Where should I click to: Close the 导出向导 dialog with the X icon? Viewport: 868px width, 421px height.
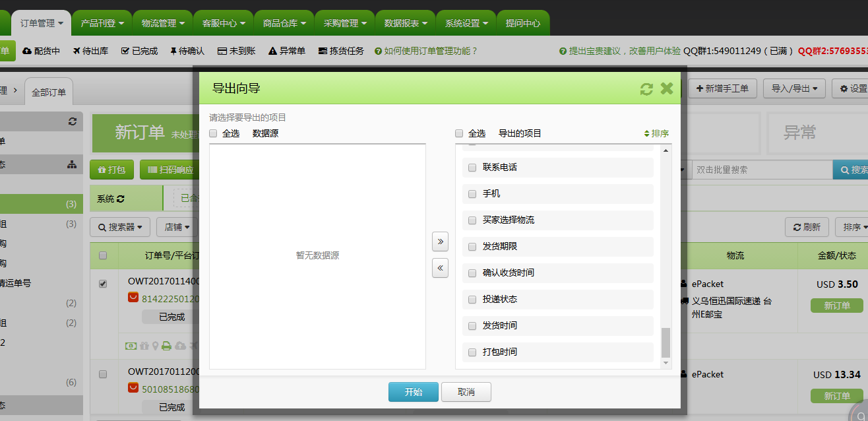[667, 88]
